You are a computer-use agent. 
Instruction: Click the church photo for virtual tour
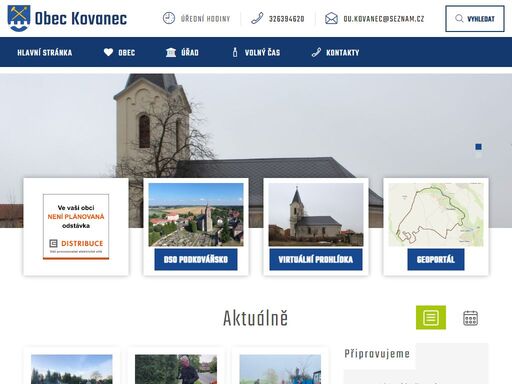[x=316, y=215]
